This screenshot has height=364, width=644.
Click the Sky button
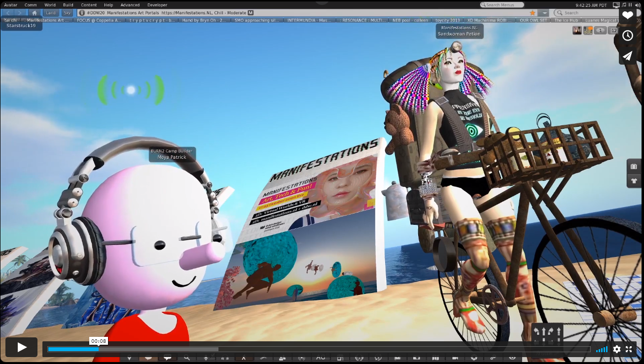pos(67,13)
